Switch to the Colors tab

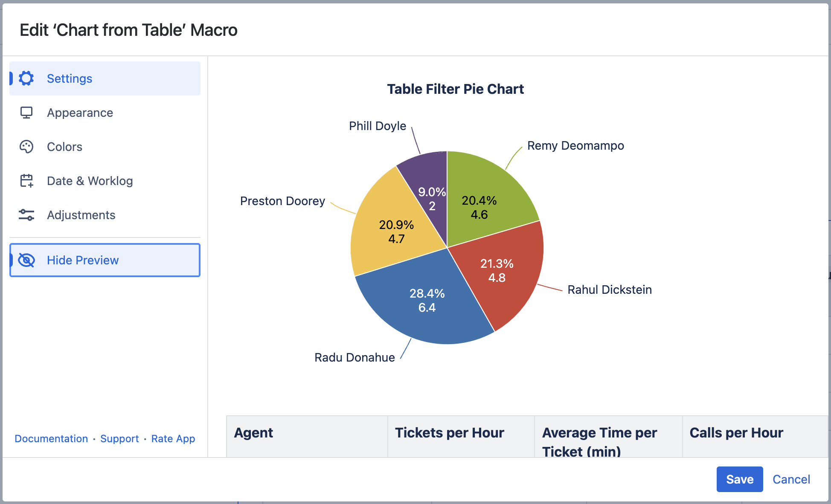coord(64,147)
